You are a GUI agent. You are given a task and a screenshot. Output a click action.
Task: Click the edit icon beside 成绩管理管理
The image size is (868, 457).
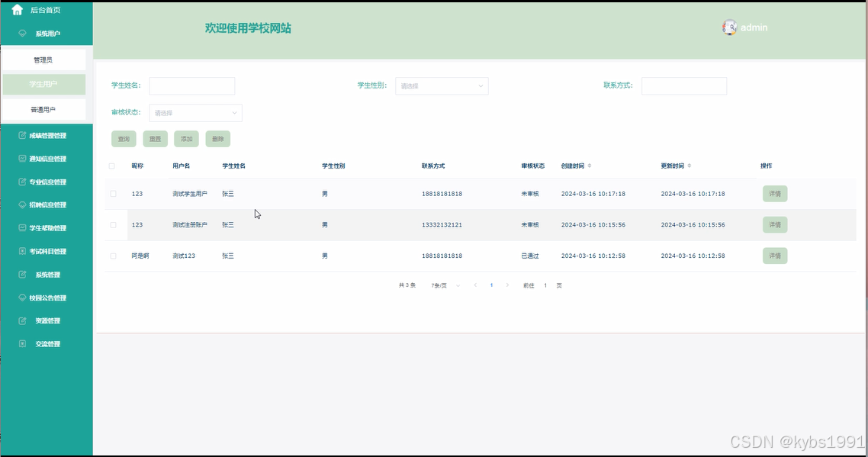22,135
